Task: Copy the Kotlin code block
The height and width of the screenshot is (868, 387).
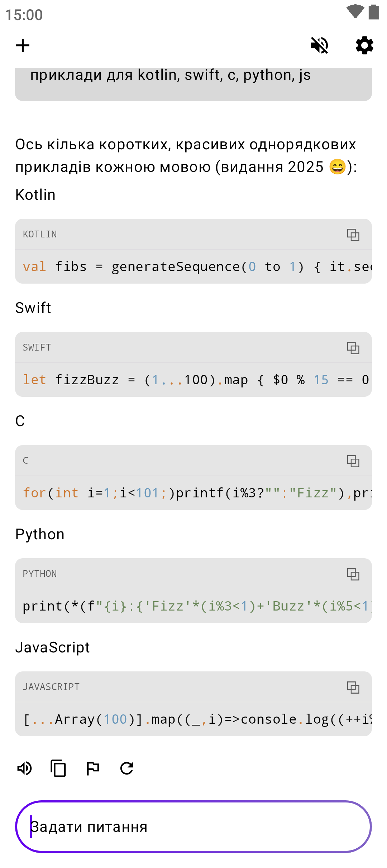Action: pyautogui.click(x=353, y=235)
